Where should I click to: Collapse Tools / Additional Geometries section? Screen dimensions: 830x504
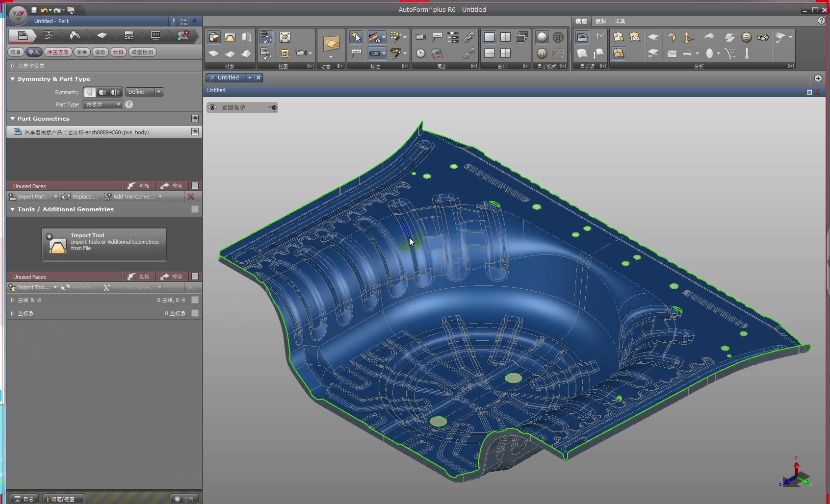[x=13, y=209]
